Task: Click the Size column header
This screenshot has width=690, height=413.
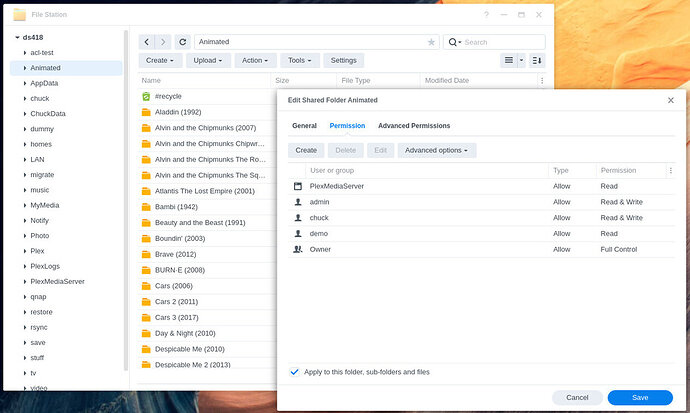Action: point(304,80)
